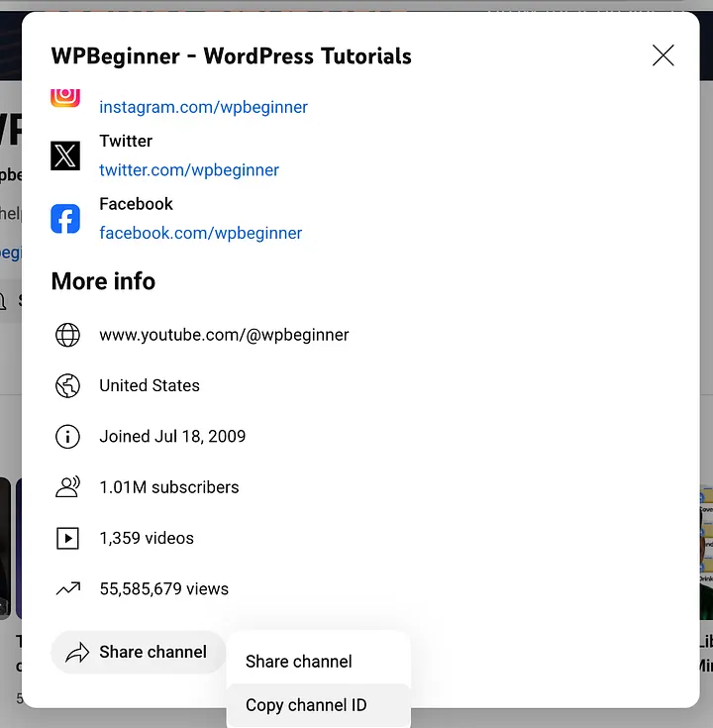
Task: Click the info icon beside joined date
Action: pos(67,437)
